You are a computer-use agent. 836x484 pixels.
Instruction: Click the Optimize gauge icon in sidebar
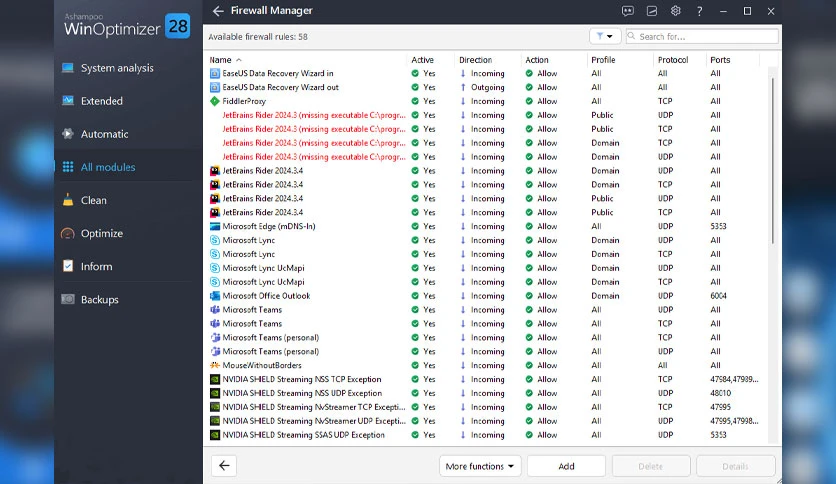coord(68,233)
